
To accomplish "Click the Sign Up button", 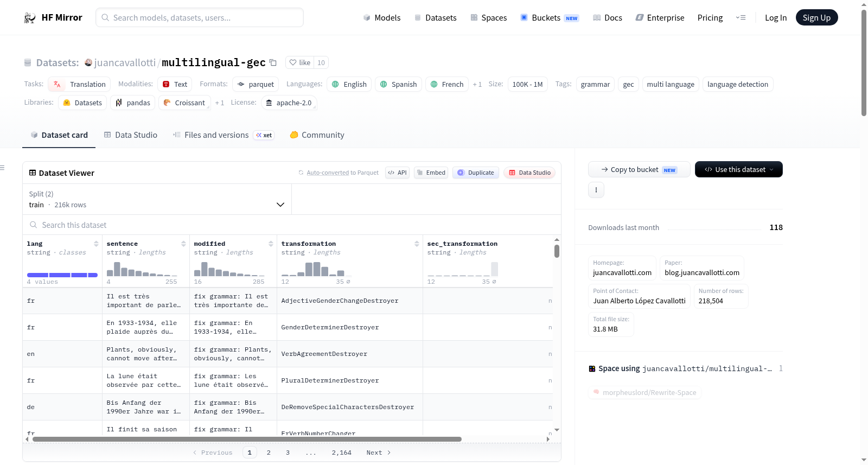I will 816,18.
